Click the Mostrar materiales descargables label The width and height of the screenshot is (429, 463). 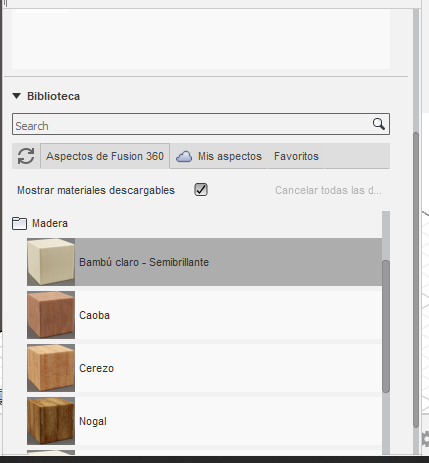(x=96, y=190)
